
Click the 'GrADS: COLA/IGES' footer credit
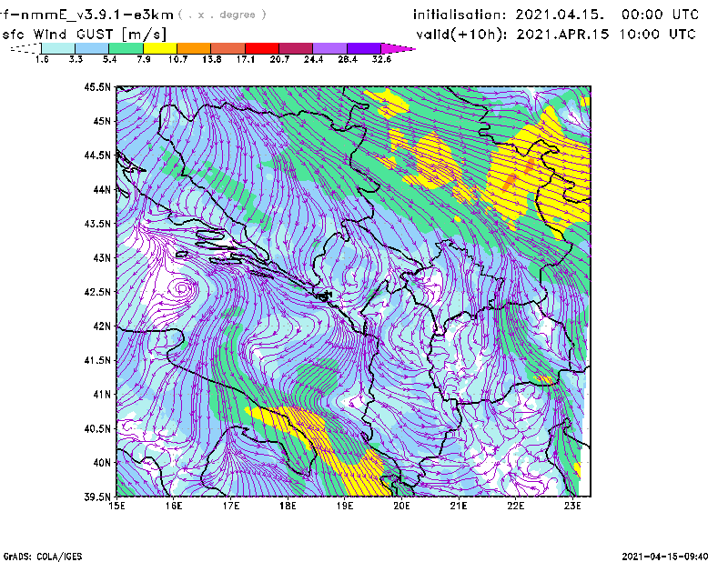click(43, 557)
